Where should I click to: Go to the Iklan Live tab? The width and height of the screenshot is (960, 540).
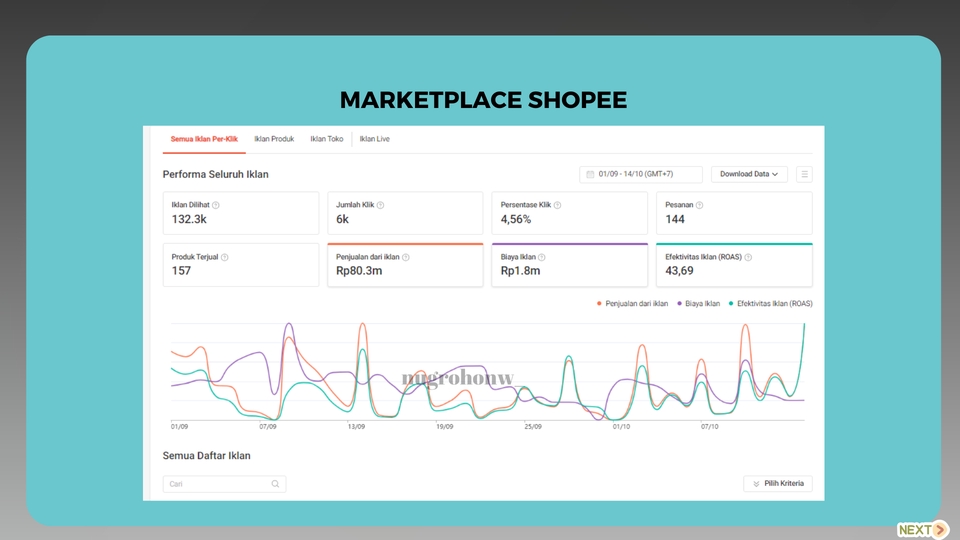pos(375,139)
